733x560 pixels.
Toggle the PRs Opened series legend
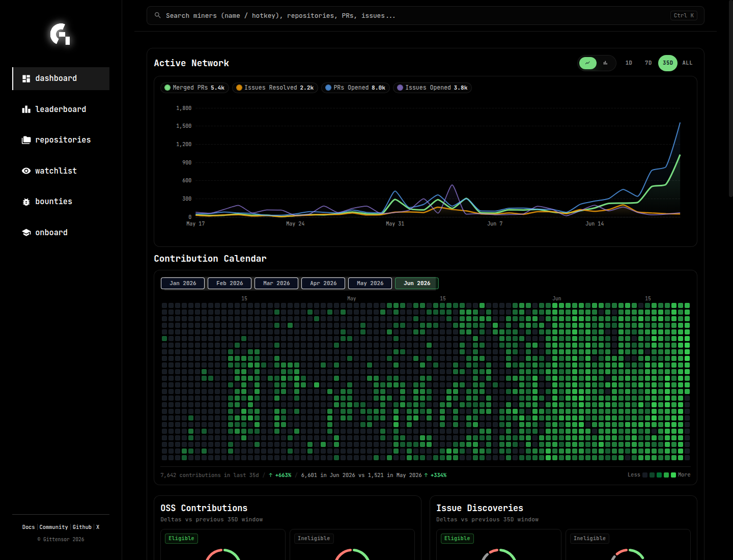pos(355,88)
